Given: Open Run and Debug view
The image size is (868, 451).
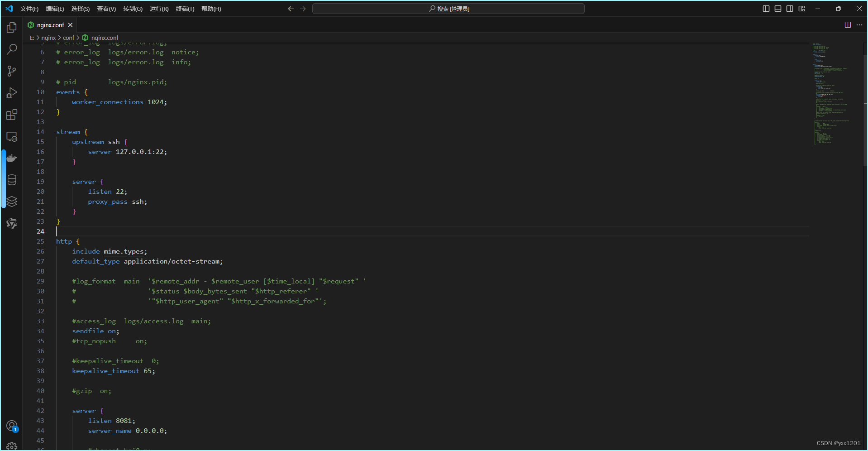Looking at the screenshot, I should (12, 93).
